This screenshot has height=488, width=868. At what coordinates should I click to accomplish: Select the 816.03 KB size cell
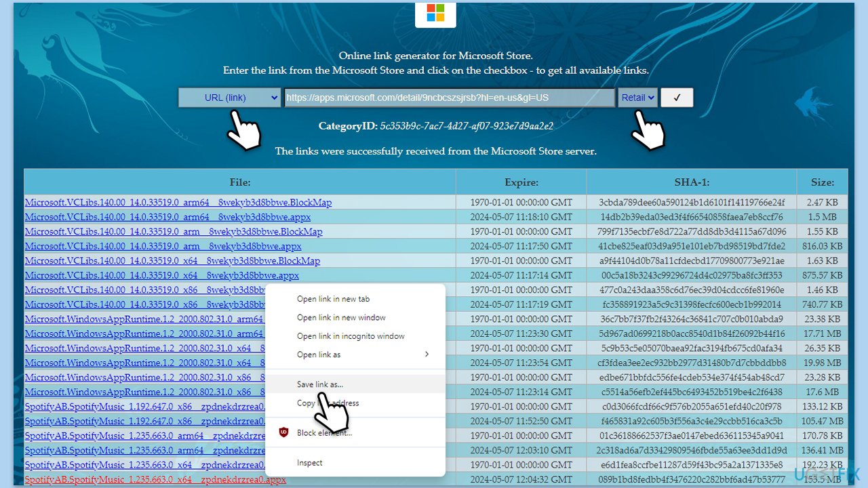click(823, 246)
